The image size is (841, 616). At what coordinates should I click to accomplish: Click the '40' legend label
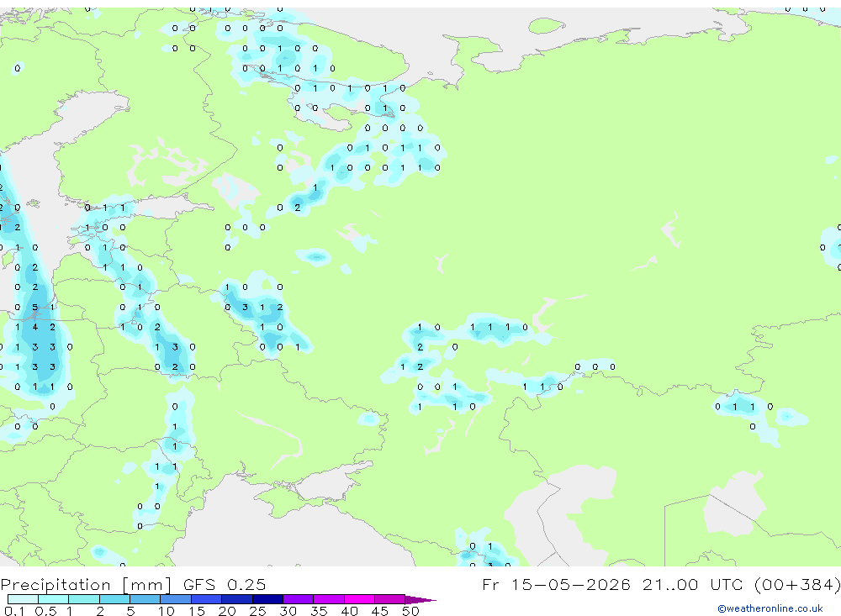(350, 611)
